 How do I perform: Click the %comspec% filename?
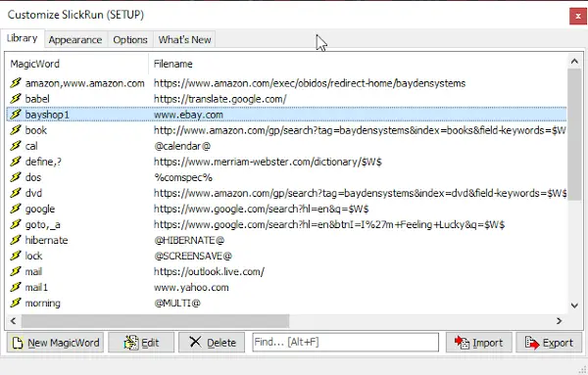coord(183,177)
